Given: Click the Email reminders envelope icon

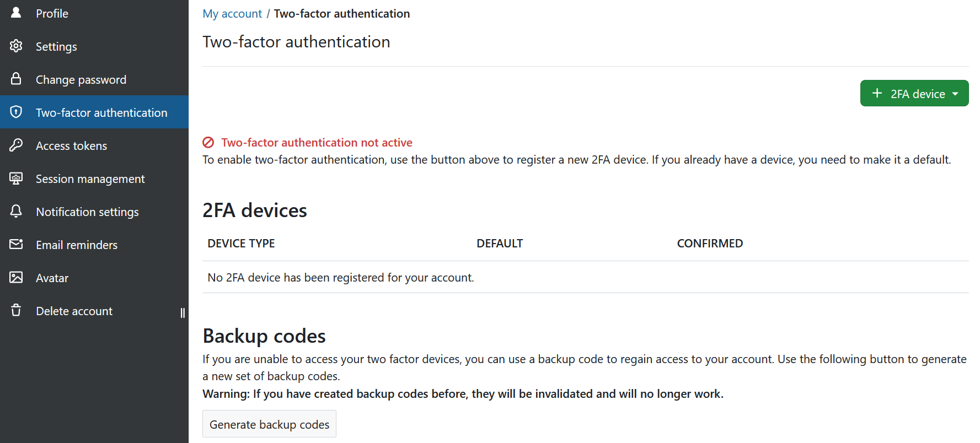Looking at the screenshot, I should [x=16, y=244].
